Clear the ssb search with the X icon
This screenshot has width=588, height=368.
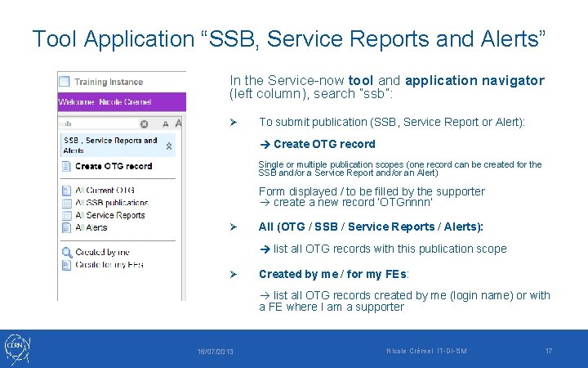click(x=144, y=124)
